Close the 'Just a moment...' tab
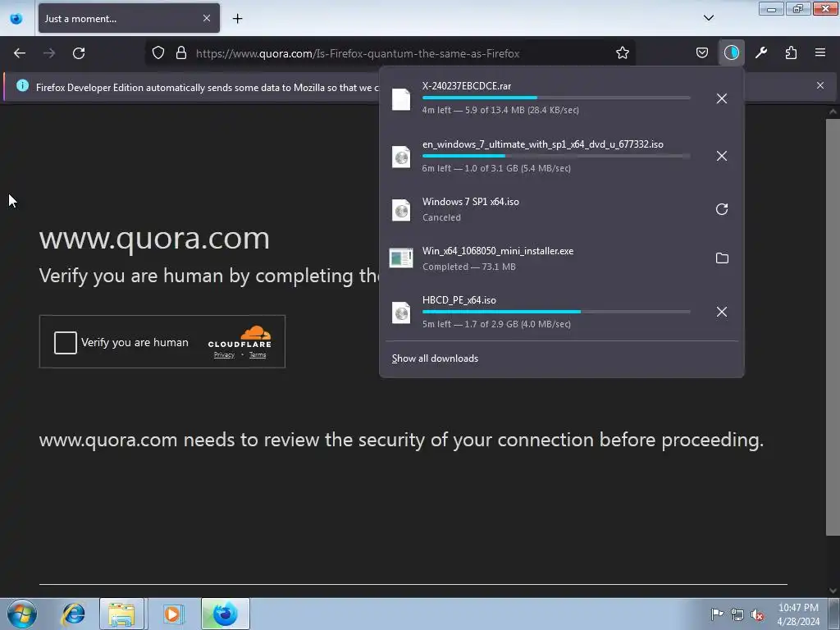The image size is (840, 630). pos(207,18)
